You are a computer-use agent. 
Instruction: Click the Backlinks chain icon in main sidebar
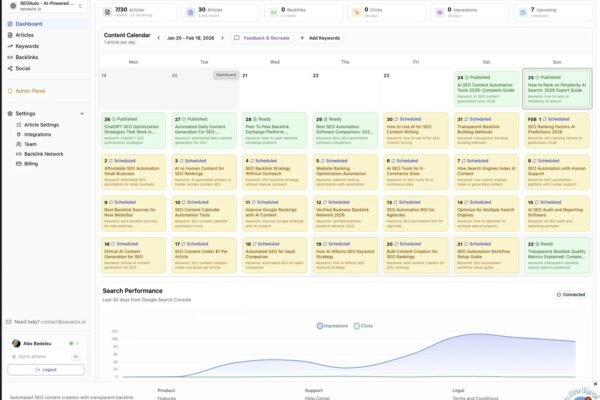click(x=10, y=57)
